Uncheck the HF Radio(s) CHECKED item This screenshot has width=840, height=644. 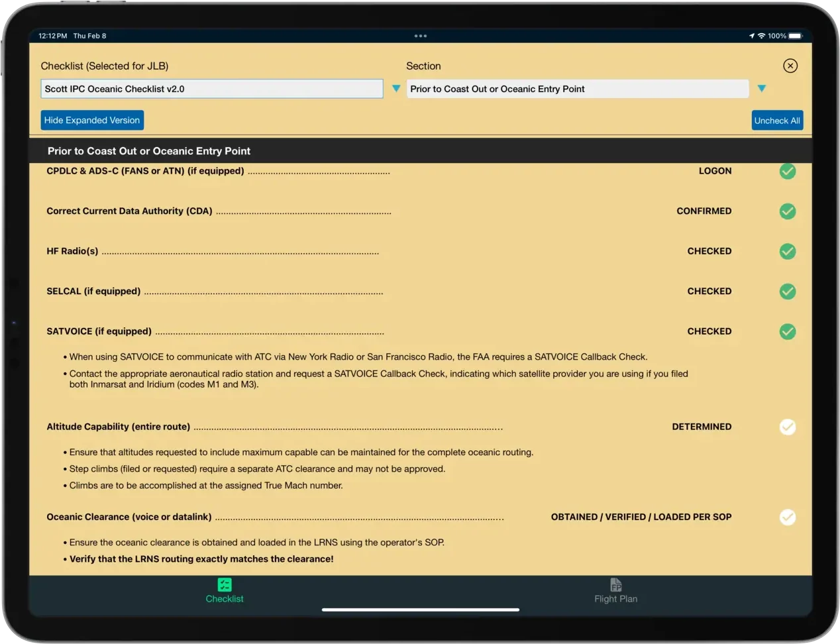pos(787,251)
